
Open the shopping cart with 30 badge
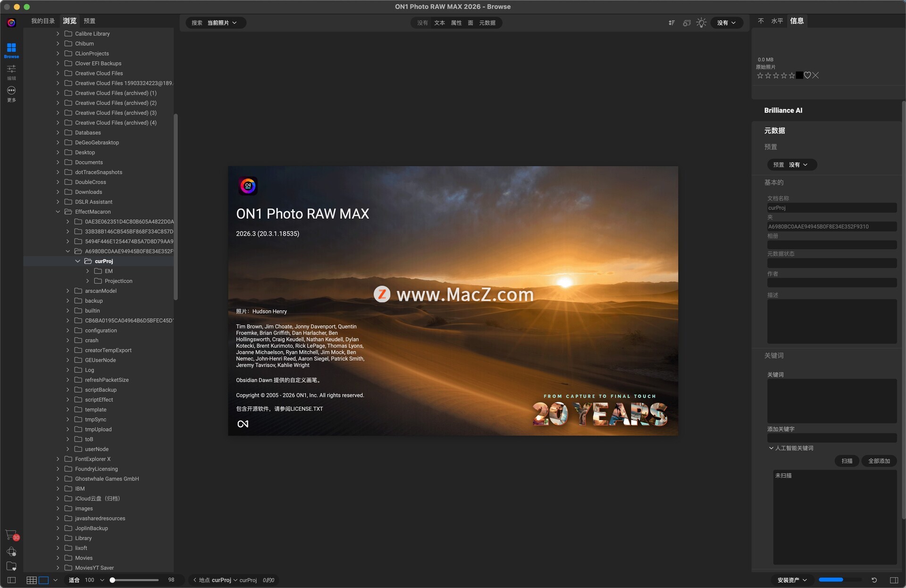click(11, 534)
